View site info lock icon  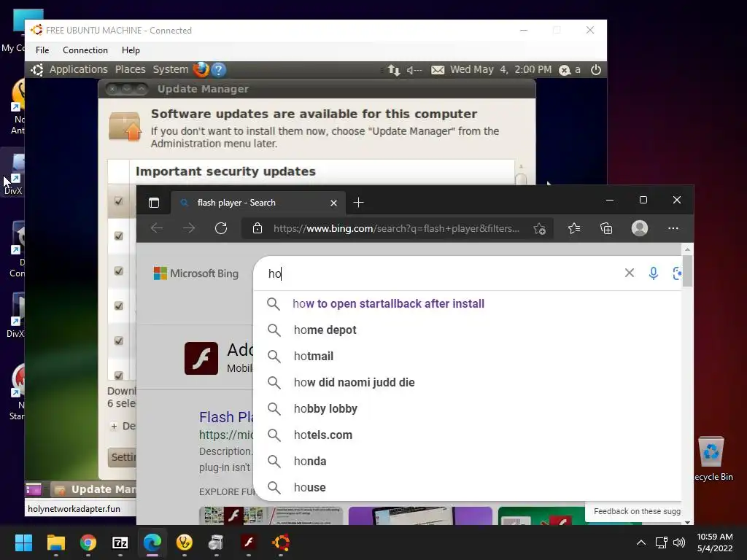[x=258, y=228]
